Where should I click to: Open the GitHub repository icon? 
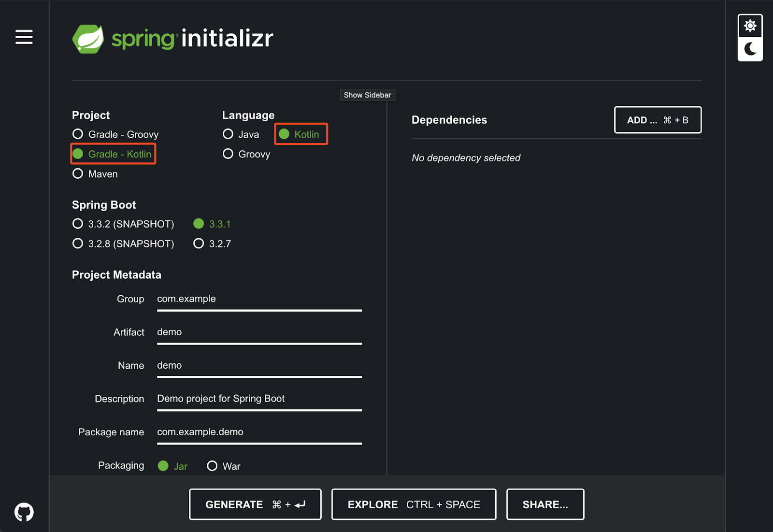point(24,512)
